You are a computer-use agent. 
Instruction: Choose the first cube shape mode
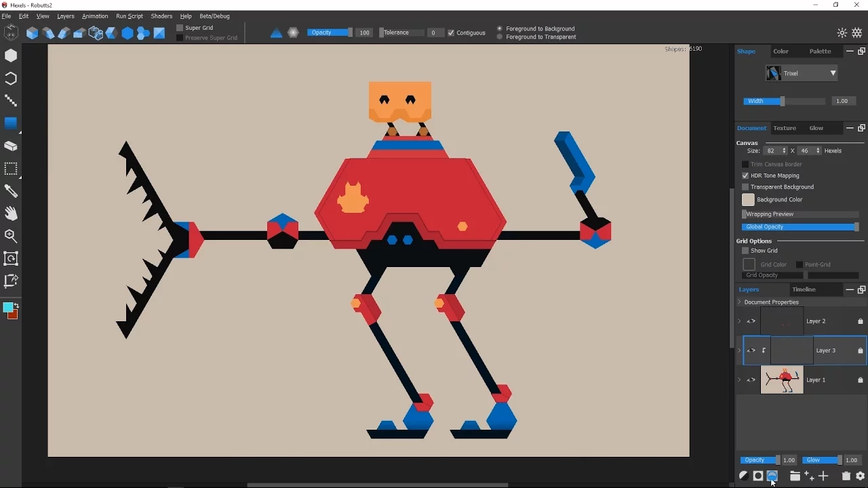[x=32, y=33]
